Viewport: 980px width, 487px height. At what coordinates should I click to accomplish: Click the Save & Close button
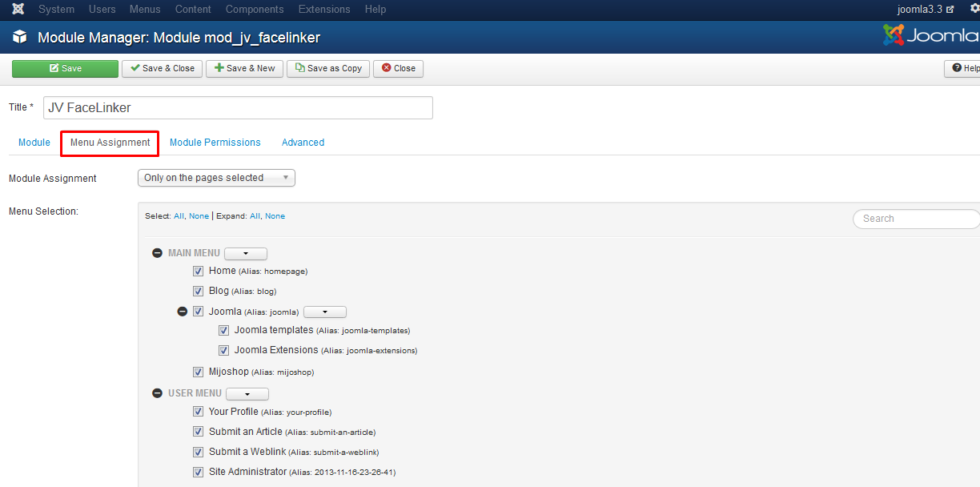point(163,69)
